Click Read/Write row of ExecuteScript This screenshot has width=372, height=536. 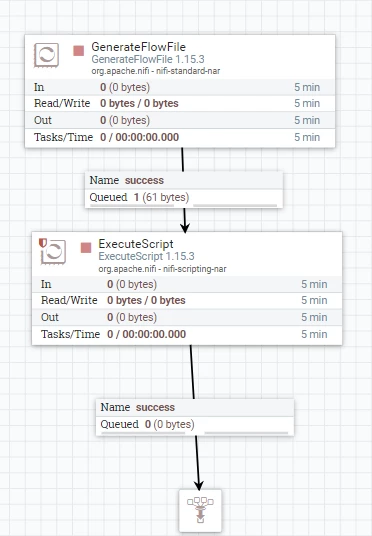pyautogui.click(x=187, y=300)
